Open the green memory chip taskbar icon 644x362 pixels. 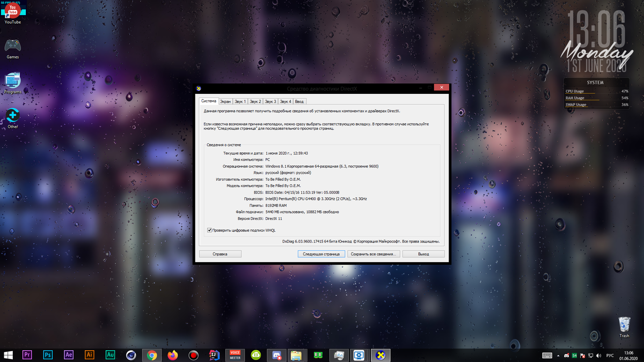318,355
